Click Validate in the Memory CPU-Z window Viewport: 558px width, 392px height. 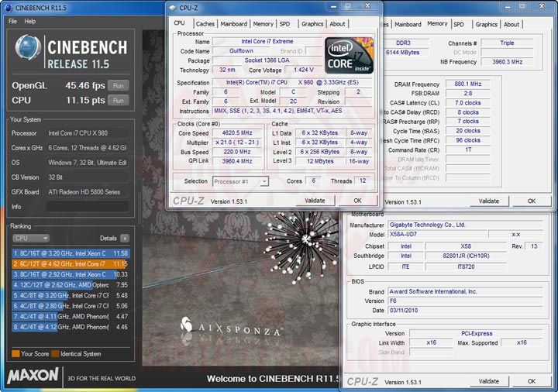[x=489, y=201]
